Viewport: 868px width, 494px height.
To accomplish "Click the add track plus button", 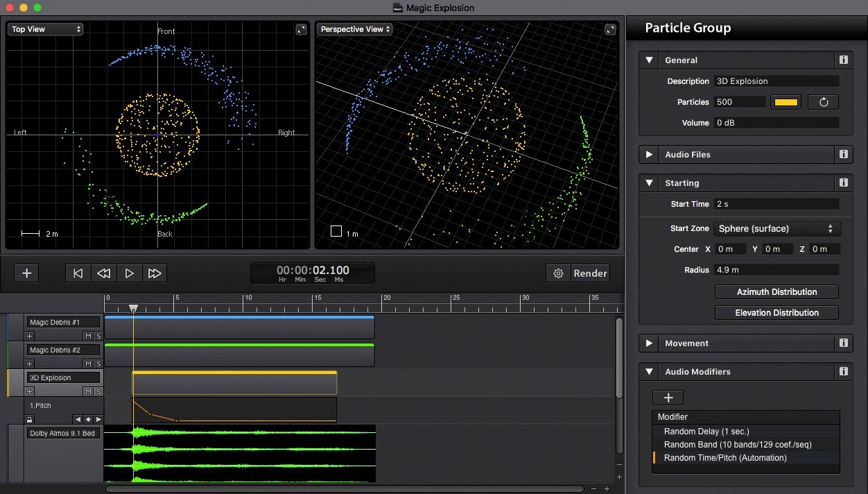I will (26, 273).
